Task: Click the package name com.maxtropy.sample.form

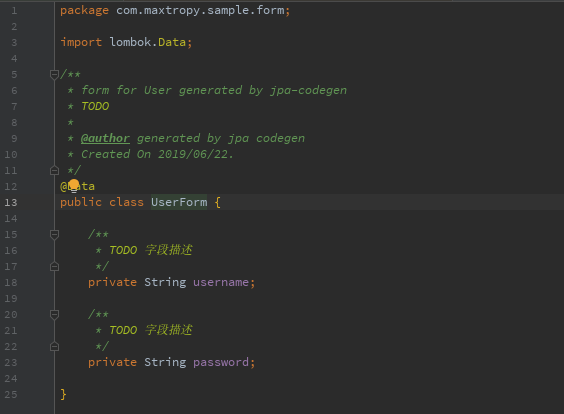Action: pyautogui.click(x=200, y=10)
